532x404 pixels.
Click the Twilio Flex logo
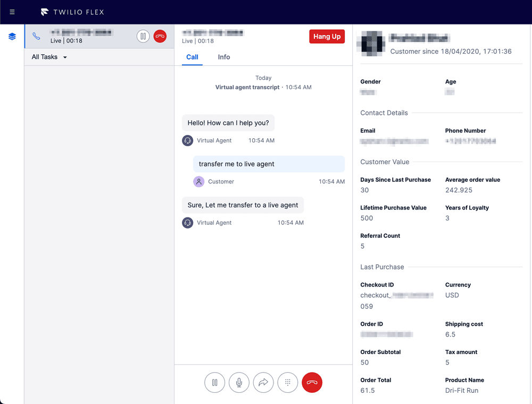pyautogui.click(x=71, y=12)
